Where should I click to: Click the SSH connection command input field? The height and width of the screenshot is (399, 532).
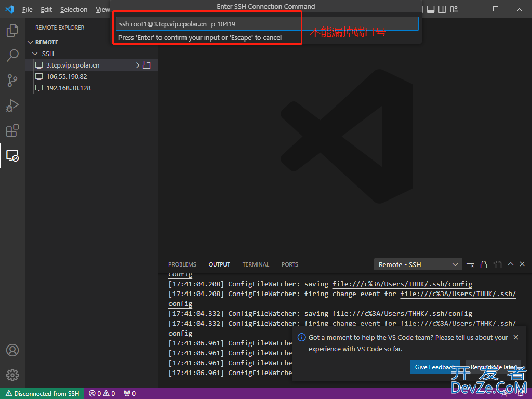click(x=267, y=24)
